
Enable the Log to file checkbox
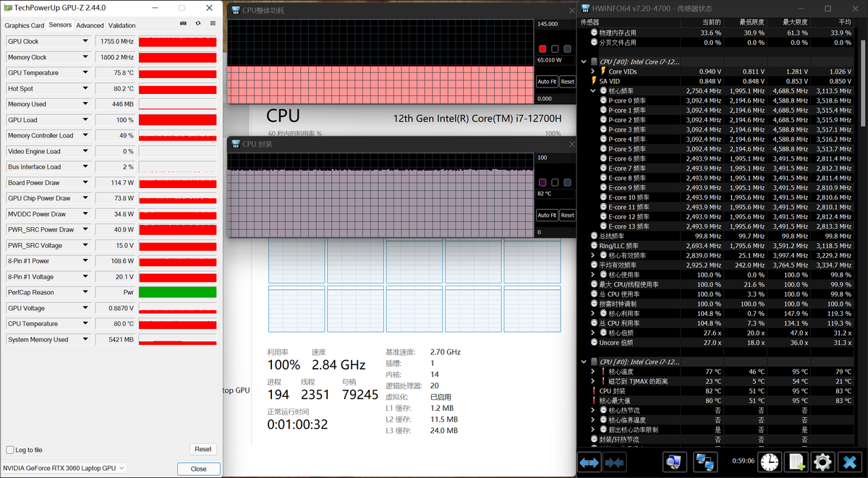coord(10,450)
